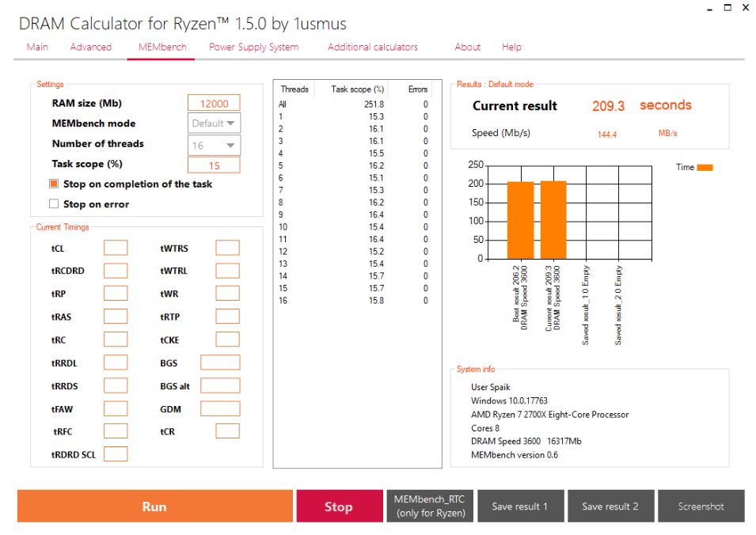Click the 144.4 speed value
This screenshot has height=535, width=756.
tap(607, 135)
